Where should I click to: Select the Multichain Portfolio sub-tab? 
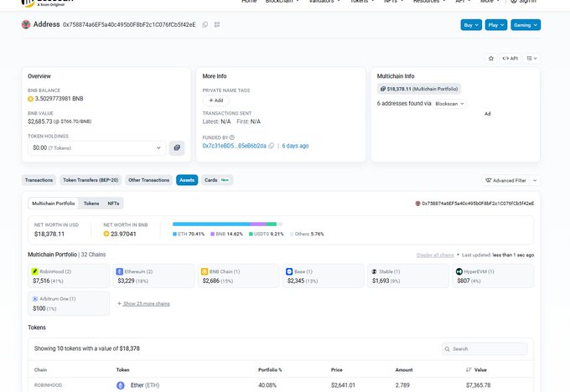(54, 204)
